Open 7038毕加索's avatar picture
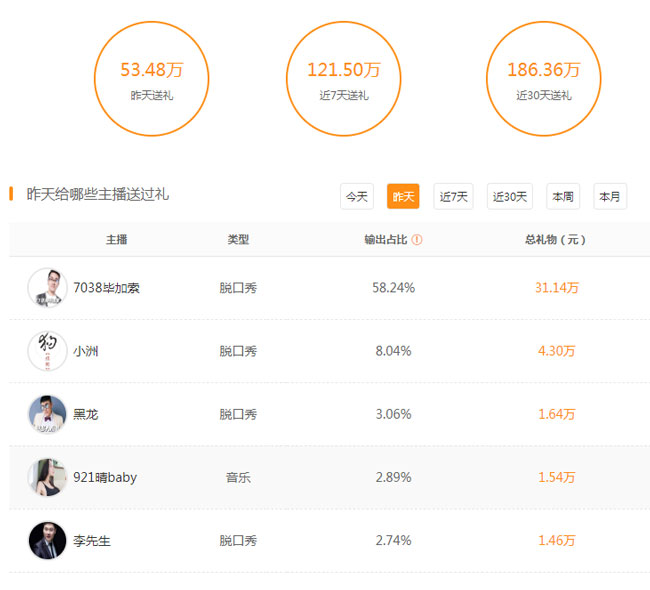The height and width of the screenshot is (590, 650). [47, 288]
